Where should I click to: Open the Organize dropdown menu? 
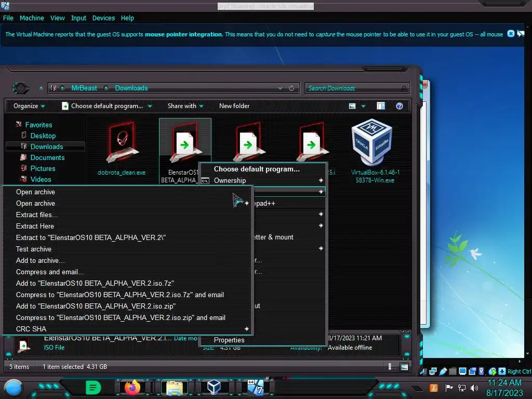click(29, 106)
